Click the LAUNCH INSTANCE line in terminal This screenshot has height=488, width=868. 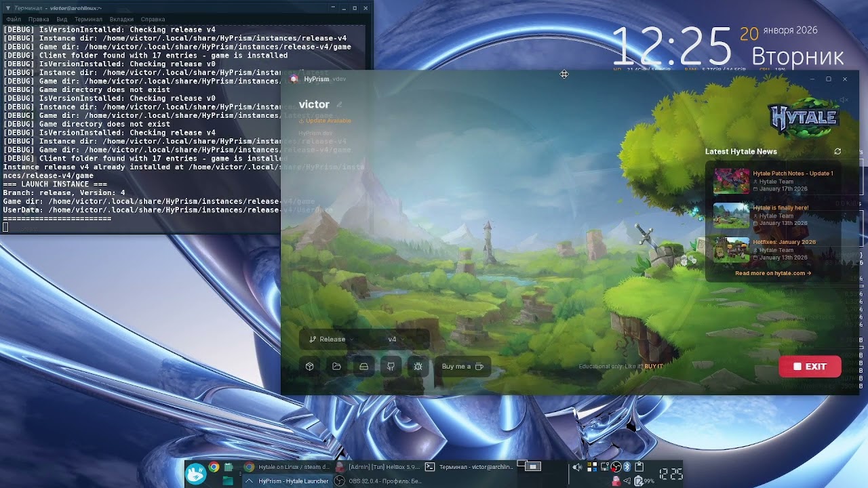[x=55, y=184]
